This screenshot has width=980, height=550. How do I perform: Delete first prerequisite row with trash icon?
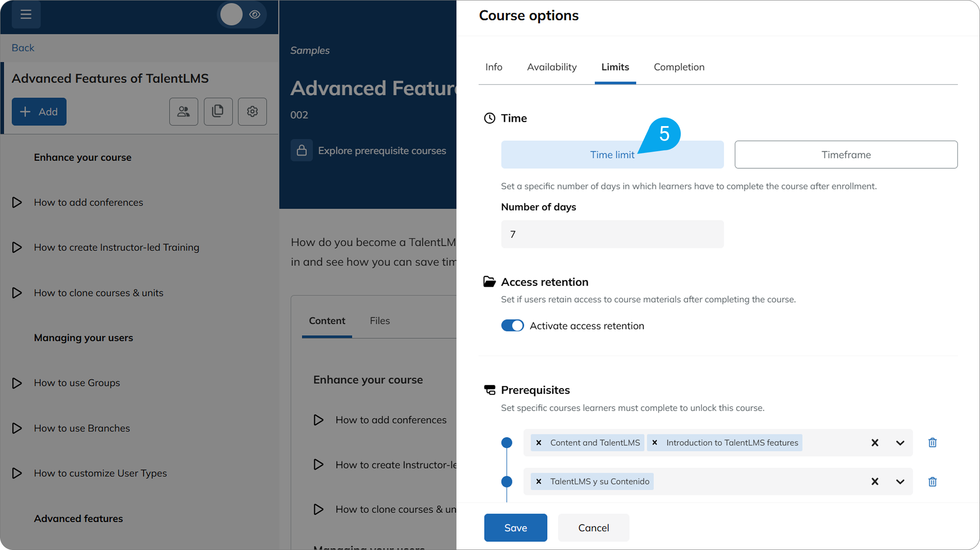pyautogui.click(x=932, y=443)
